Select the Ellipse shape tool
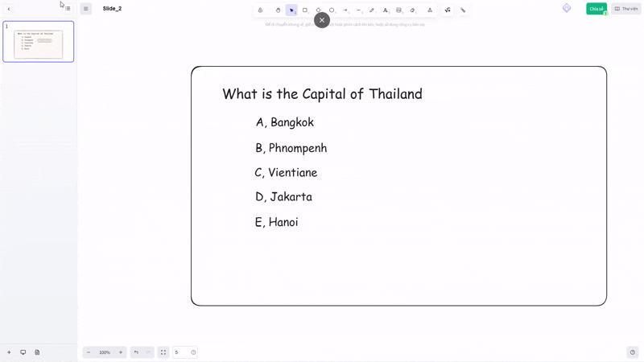Viewport: 644px width, 362px height. [332, 10]
